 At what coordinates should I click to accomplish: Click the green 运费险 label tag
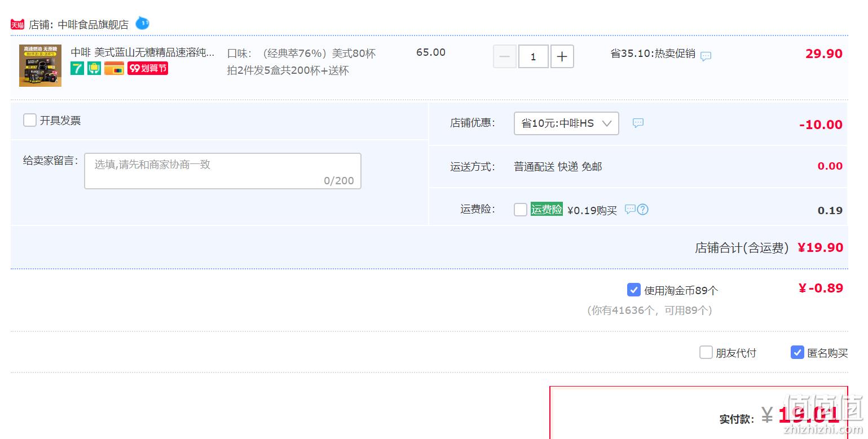point(547,209)
